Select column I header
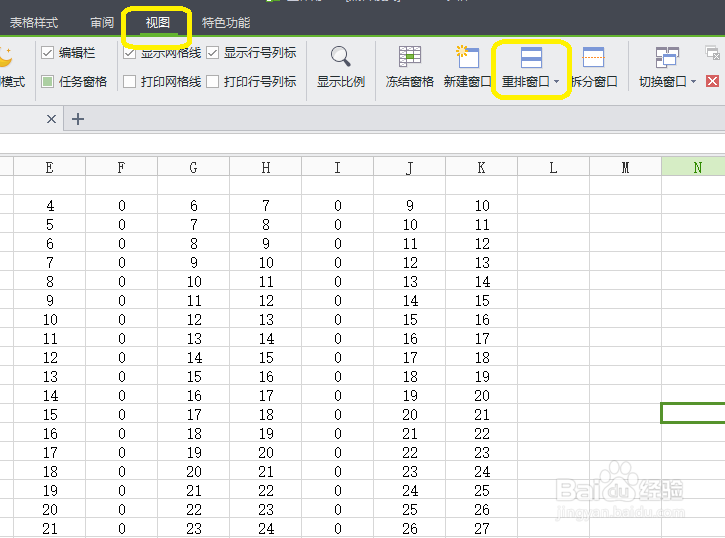 pyautogui.click(x=338, y=167)
